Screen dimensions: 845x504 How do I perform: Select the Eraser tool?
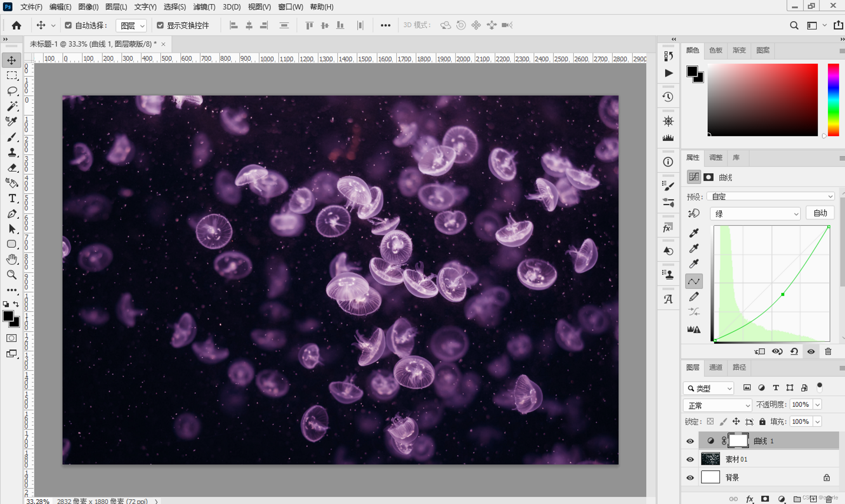12,168
